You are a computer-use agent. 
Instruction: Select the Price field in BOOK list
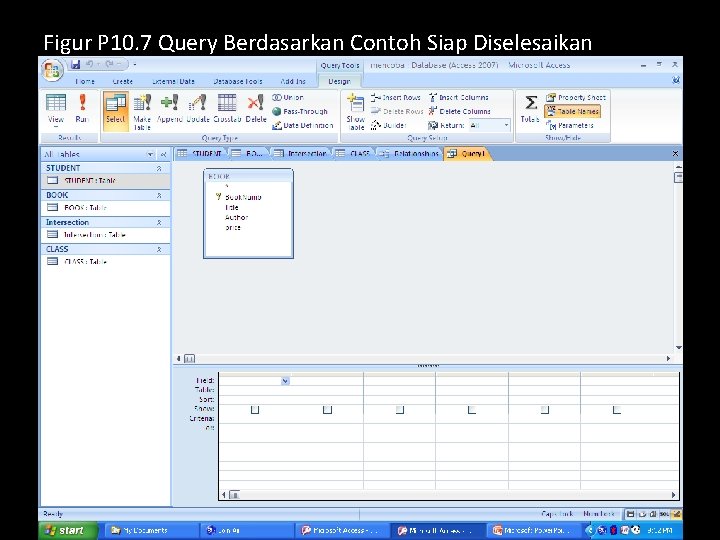(233, 227)
